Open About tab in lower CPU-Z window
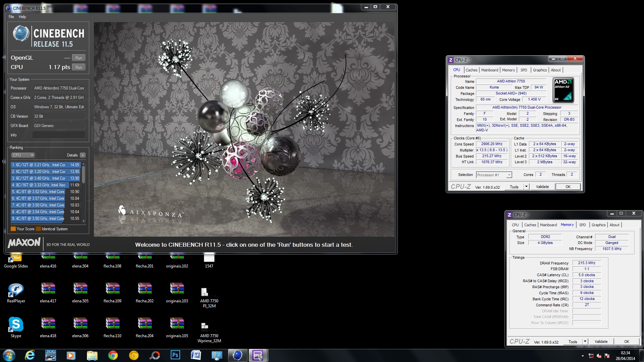This screenshot has width=644, height=362. (614, 225)
